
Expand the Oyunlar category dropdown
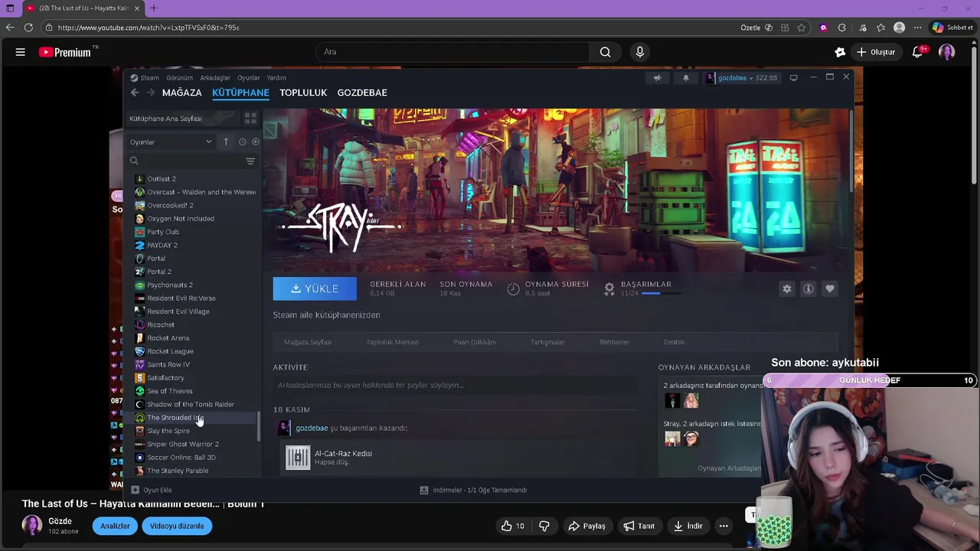(x=171, y=142)
